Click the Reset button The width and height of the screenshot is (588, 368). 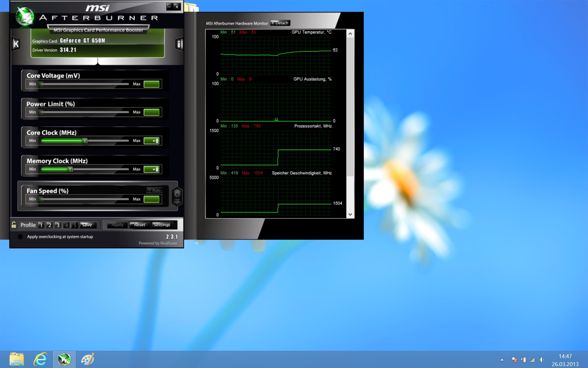pos(139,225)
